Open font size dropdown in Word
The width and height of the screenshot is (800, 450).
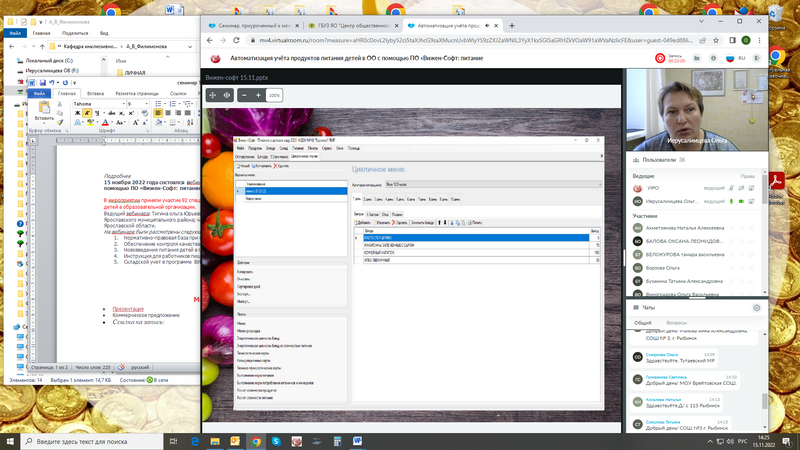point(146,104)
